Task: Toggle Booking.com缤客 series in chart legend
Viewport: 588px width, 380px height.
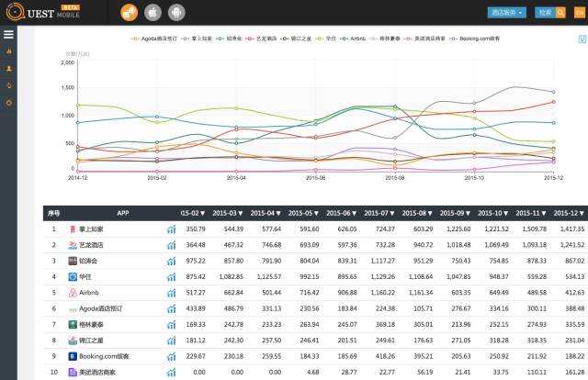Action: click(475, 39)
